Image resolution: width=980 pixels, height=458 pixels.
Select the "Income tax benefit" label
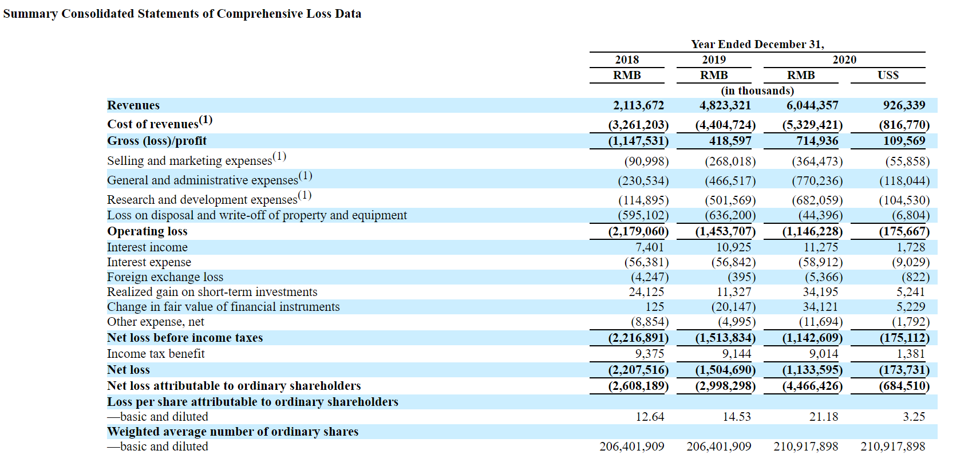tap(156, 354)
